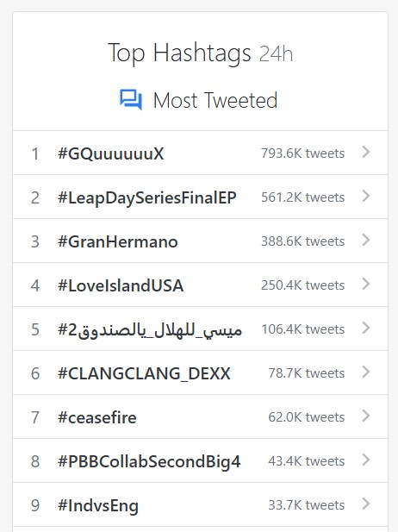Click chevron on the Arabic hashtag row
This screenshot has height=532, width=398.
[365, 329]
